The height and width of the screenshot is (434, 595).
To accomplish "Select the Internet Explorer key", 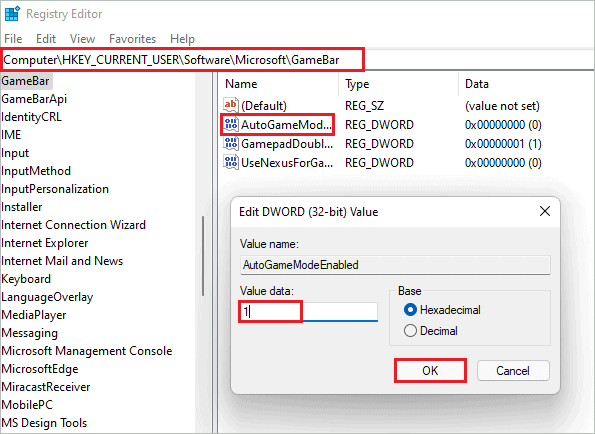I will pos(45,243).
